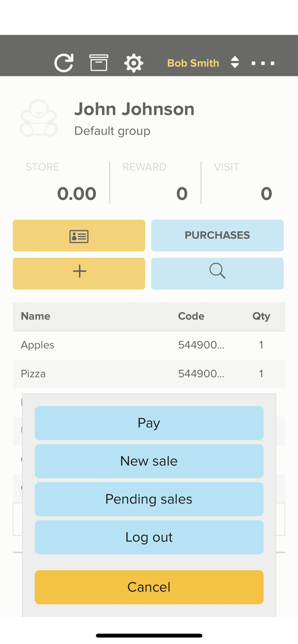The width and height of the screenshot is (298, 644).
Task: Click the Bob Smith user name
Action: click(193, 63)
